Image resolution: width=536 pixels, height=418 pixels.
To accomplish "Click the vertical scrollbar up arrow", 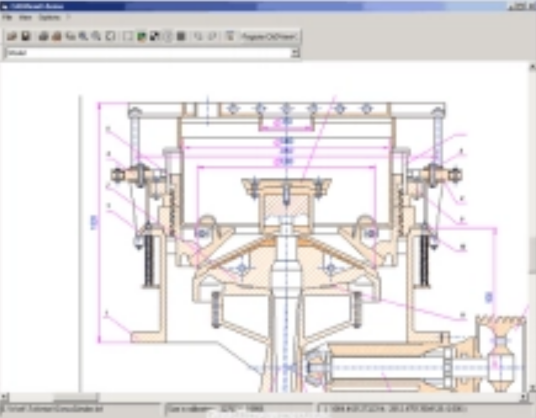I will coord(532,67).
